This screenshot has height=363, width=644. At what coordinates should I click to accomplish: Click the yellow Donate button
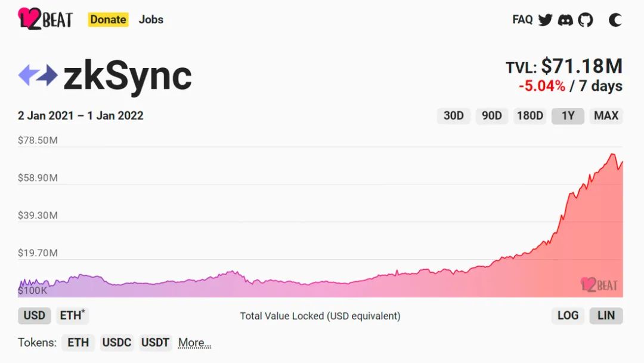[108, 19]
